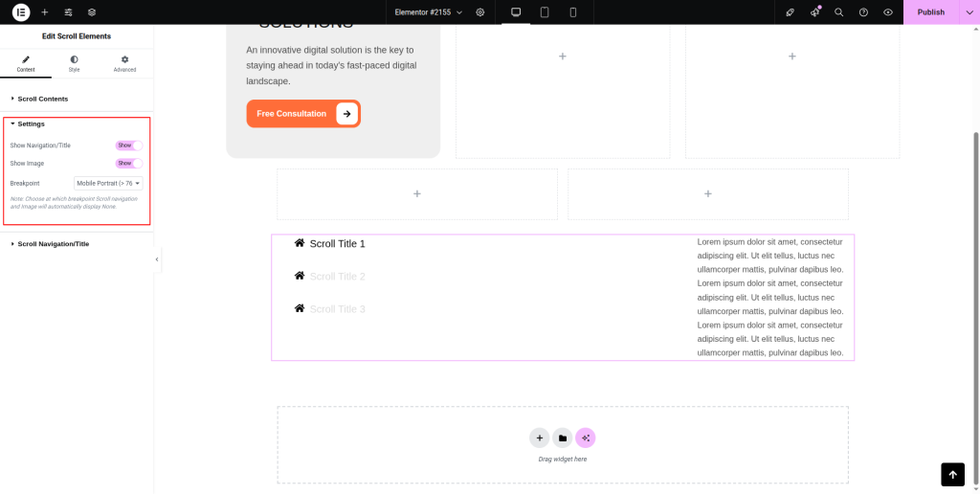Open Site Settings sliders icon
This screenshot has height=494, width=980.
tap(68, 11)
